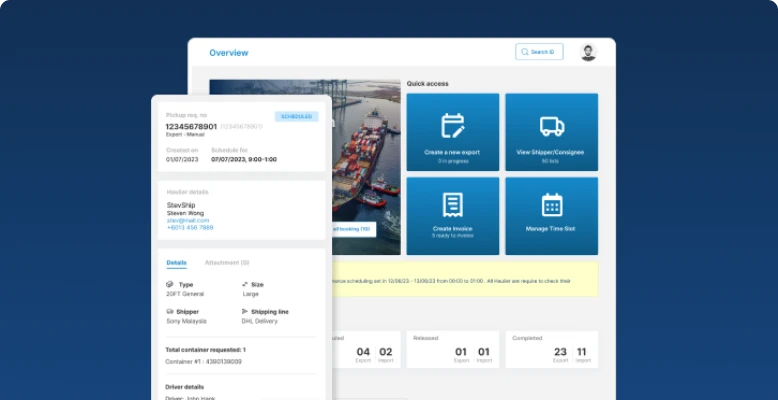
Task: Click the Overview page title
Action: 229,53
